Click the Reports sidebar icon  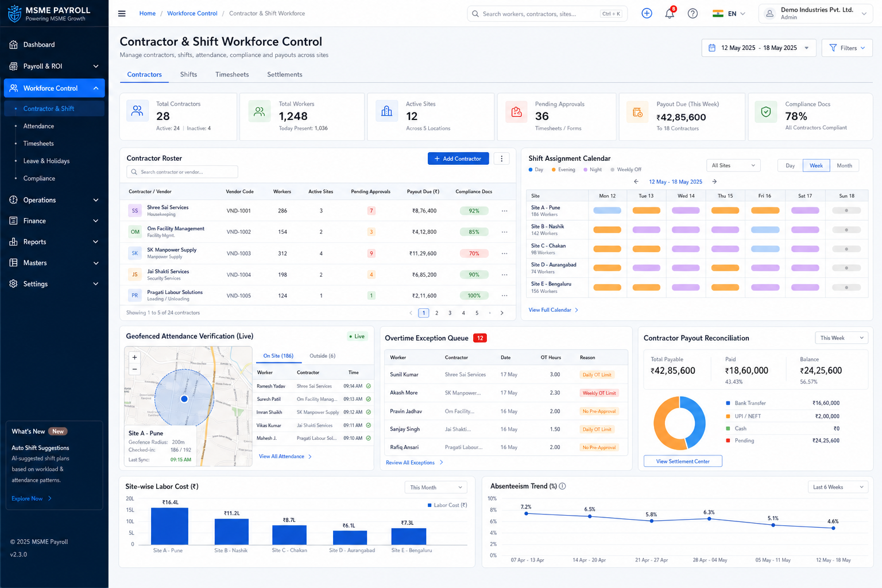(x=14, y=242)
